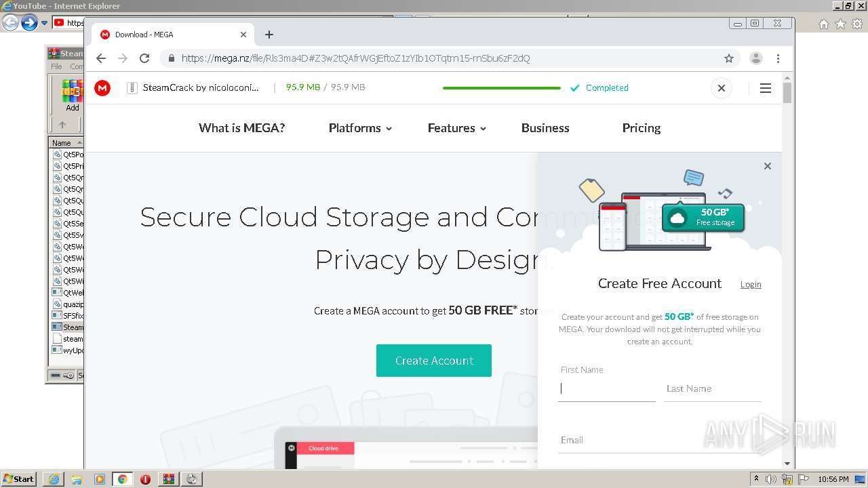
Task: Click the Email input field
Action: [660, 441]
